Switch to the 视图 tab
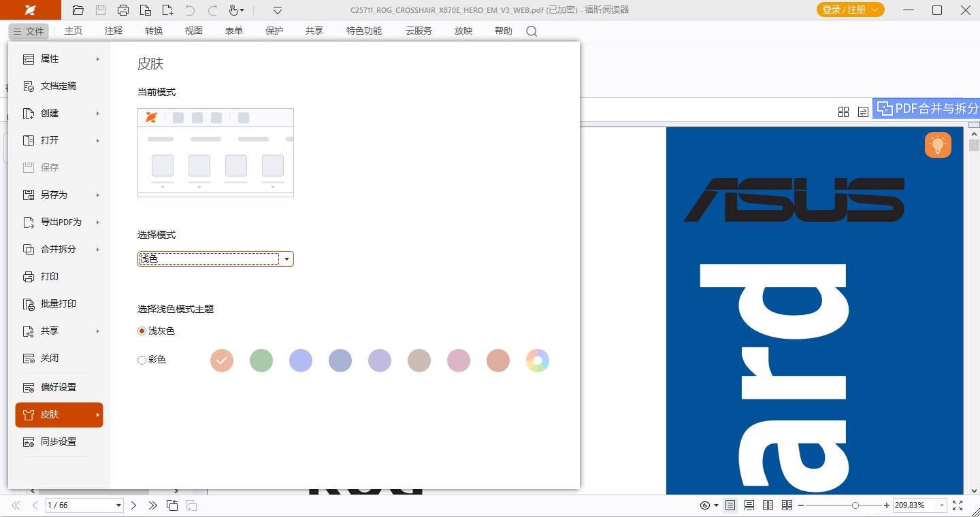This screenshot has height=517, width=980. coord(194,31)
